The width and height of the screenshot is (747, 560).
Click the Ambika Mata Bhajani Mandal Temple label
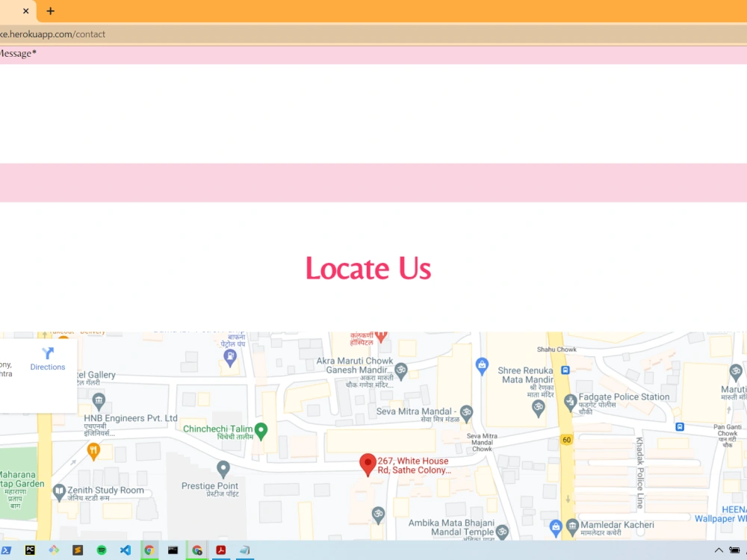(451, 528)
